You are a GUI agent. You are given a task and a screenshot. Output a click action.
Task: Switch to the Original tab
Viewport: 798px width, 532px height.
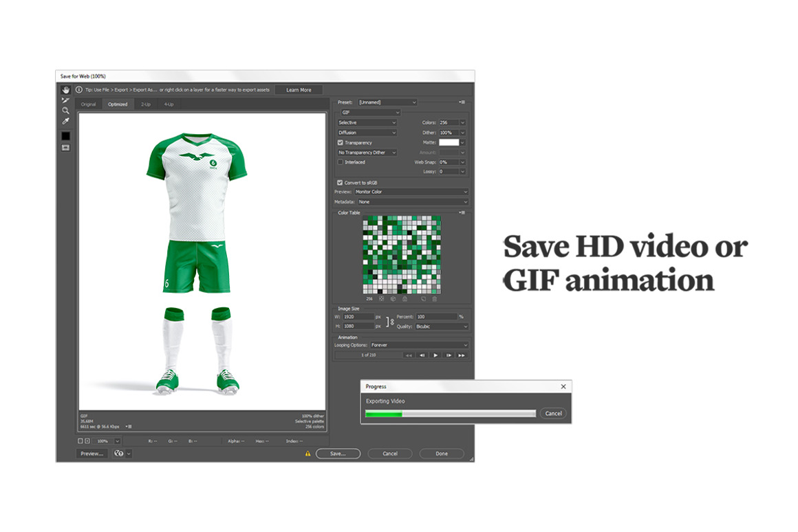[x=89, y=104]
